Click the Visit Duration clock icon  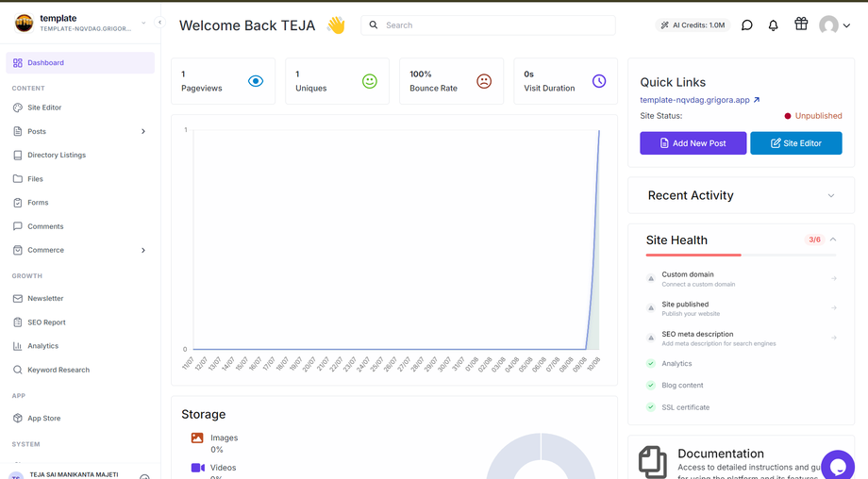click(x=599, y=81)
